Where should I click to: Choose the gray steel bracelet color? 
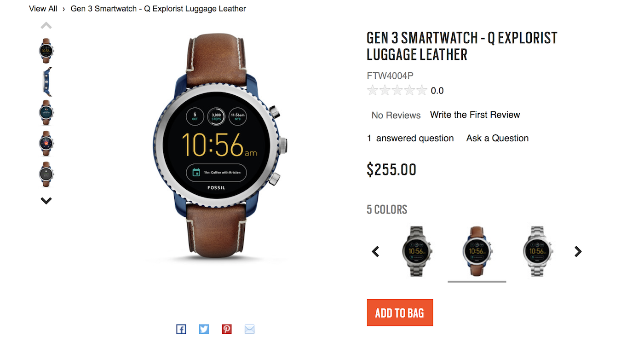point(417,251)
